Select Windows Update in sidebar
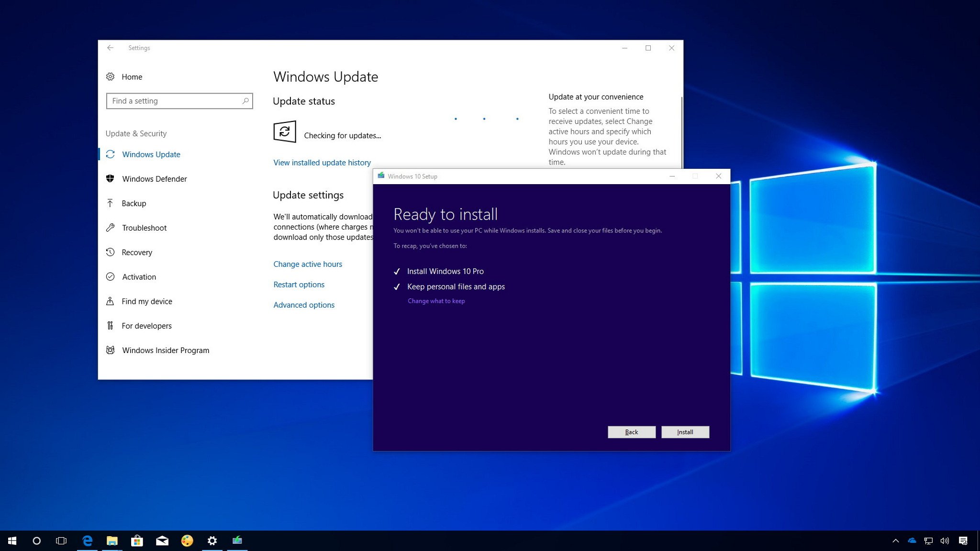 (151, 154)
